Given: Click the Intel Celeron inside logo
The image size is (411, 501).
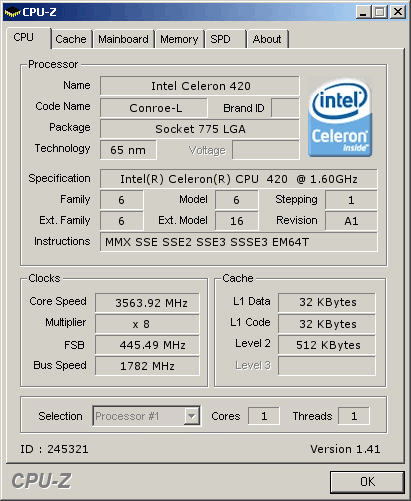Looking at the screenshot, I should (340, 117).
